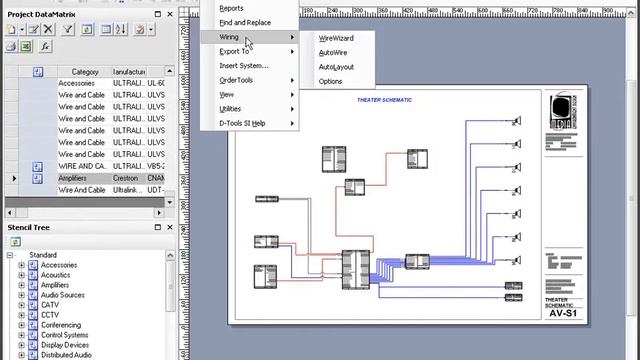640x360 pixels.
Task: Click the Print icon in DataMatrix toolbar
Action: [x=11, y=47]
